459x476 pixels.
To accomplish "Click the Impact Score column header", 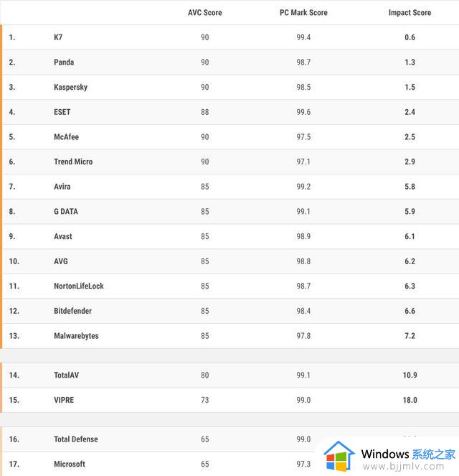I will [x=410, y=12].
